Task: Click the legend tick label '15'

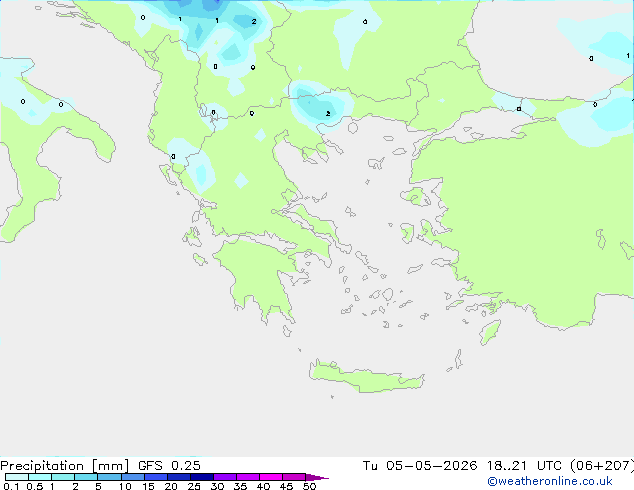Action: click(148, 486)
